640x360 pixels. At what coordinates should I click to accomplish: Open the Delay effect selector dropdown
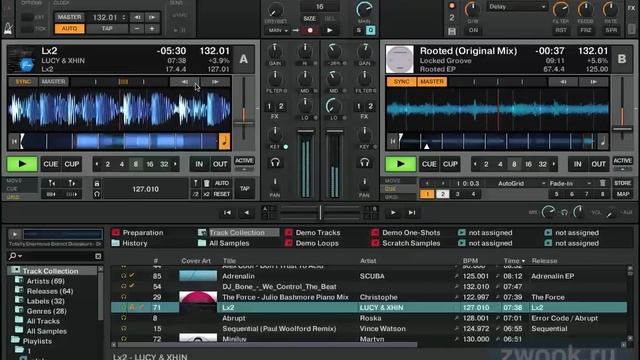click(x=517, y=7)
